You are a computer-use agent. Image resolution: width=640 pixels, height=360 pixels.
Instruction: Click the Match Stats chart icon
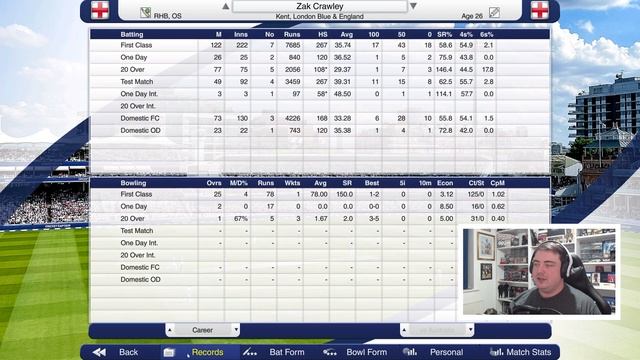click(x=496, y=352)
